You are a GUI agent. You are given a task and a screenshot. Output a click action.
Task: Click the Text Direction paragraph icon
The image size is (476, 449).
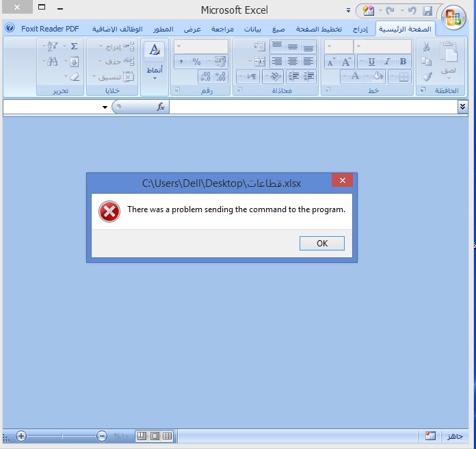click(x=252, y=77)
